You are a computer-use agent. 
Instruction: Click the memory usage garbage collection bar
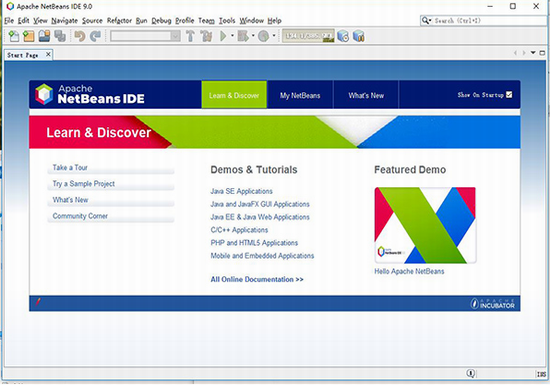(x=308, y=36)
